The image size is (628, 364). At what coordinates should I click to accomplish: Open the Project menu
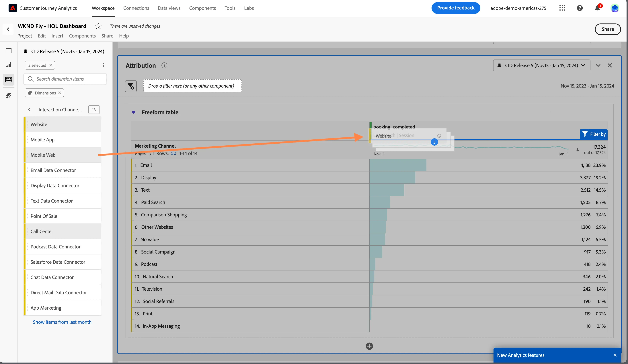tap(25, 36)
